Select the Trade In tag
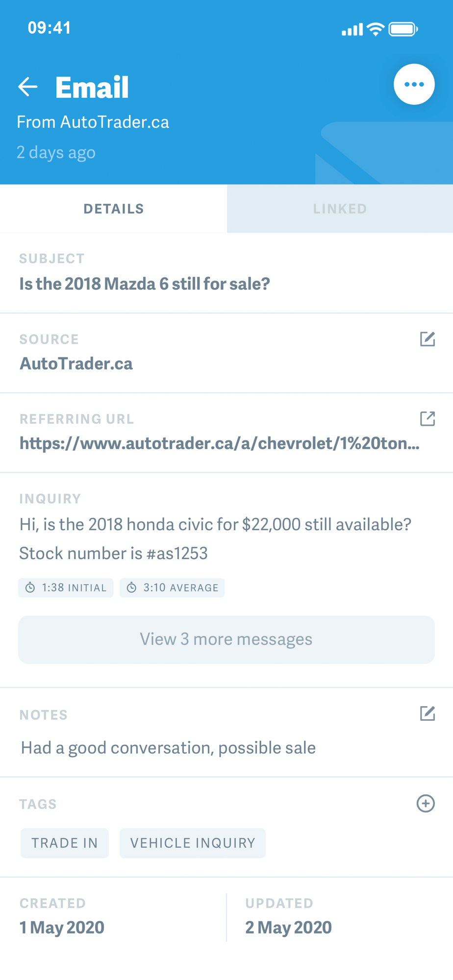Viewport: 453px width, 980px height. 65,843
